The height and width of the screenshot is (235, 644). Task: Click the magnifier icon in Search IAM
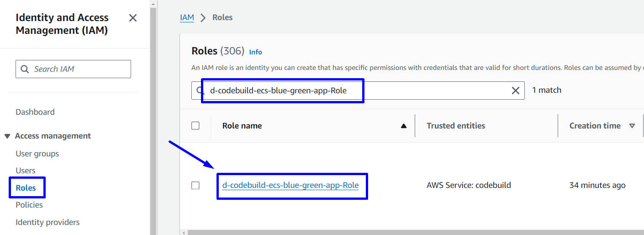point(25,69)
